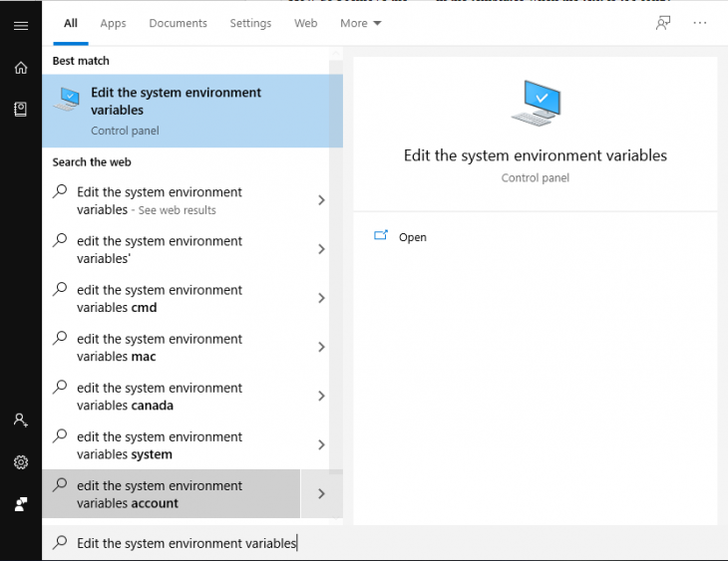728x561 pixels.
Task: Expand arrow for 'variables mac' suggestion
Action: click(x=321, y=348)
